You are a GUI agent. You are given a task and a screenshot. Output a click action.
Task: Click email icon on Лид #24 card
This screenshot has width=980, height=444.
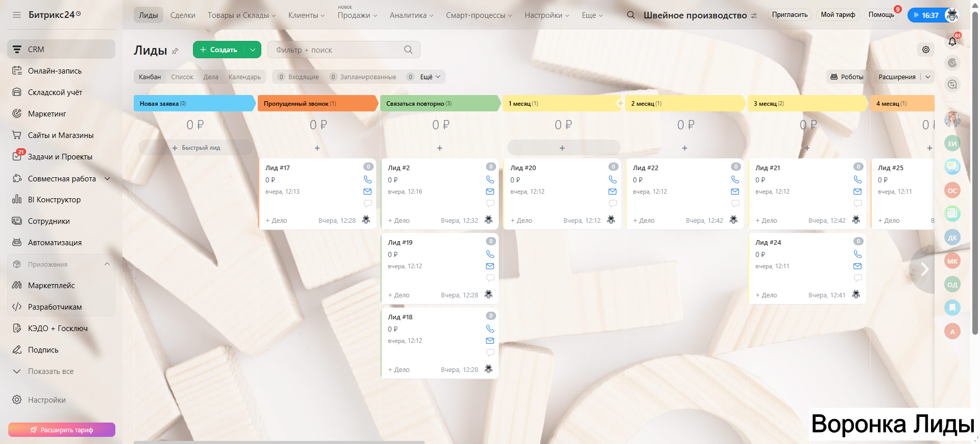(x=857, y=266)
